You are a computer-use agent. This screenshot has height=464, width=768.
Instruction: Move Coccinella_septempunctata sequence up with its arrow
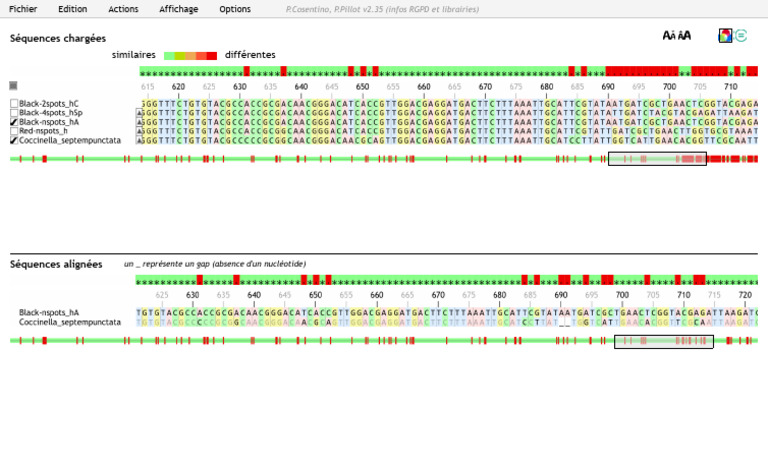(139, 141)
